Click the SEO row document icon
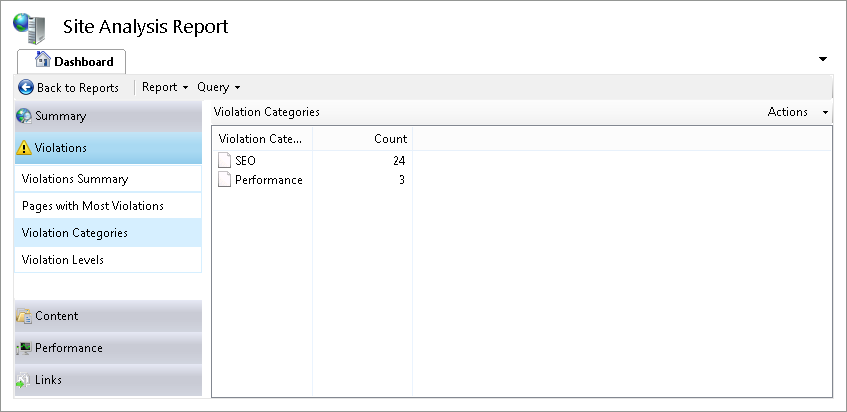Screen dimensions: 847x412 coord(225,160)
